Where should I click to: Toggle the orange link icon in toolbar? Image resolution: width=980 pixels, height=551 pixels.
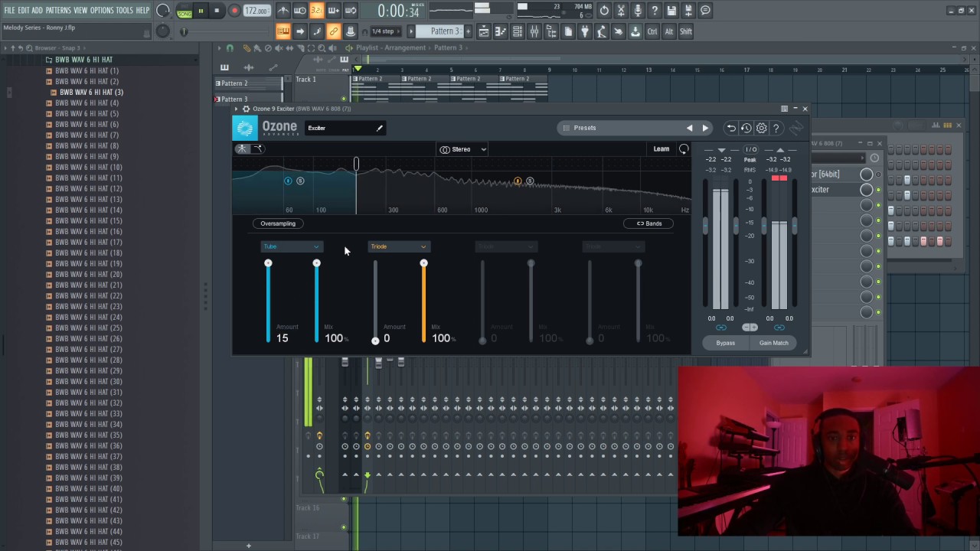pos(334,31)
